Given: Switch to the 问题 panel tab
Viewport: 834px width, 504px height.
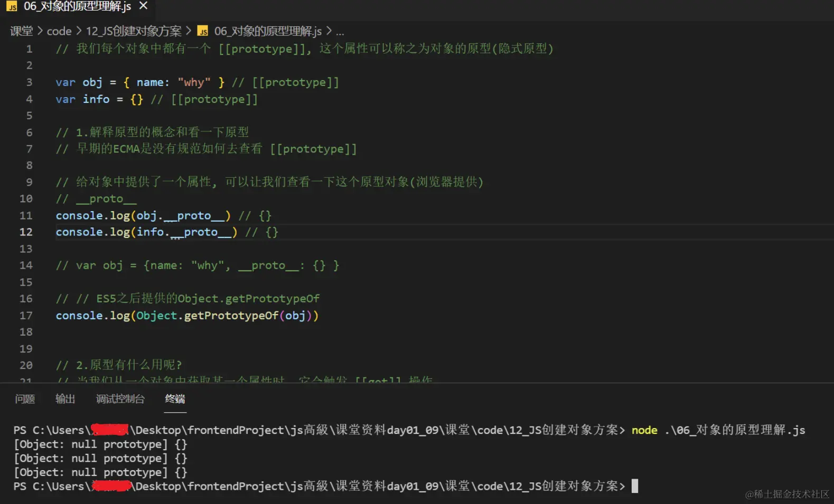Looking at the screenshot, I should (25, 399).
